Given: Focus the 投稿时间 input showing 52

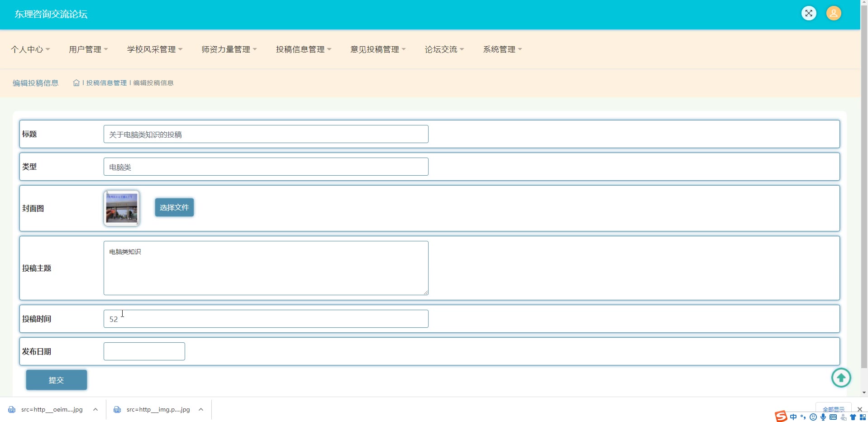Looking at the screenshot, I should [266, 319].
